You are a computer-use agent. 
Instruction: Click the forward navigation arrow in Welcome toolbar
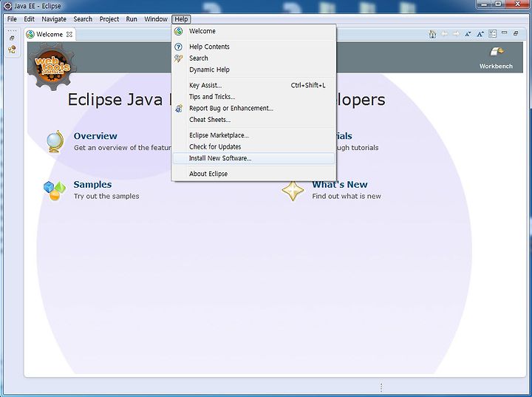pyautogui.click(x=457, y=33)
